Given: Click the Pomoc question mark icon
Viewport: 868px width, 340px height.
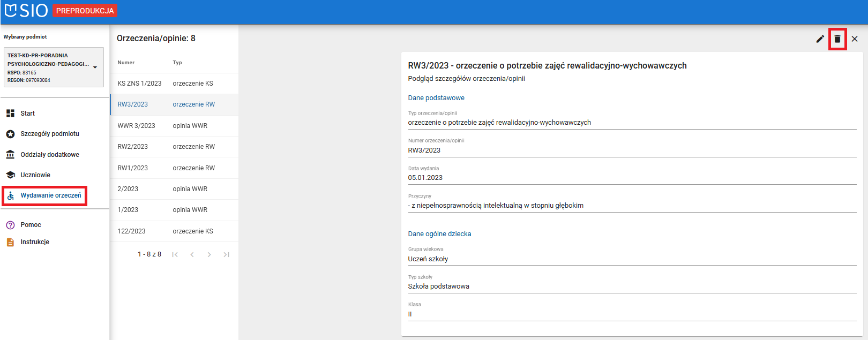Looking at the screenshot, I should (10, 225).
